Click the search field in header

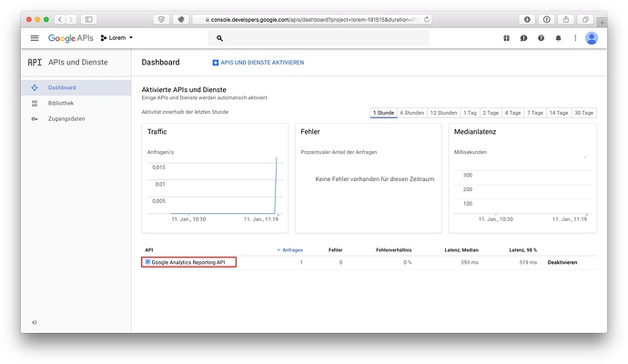click(319, 38)
